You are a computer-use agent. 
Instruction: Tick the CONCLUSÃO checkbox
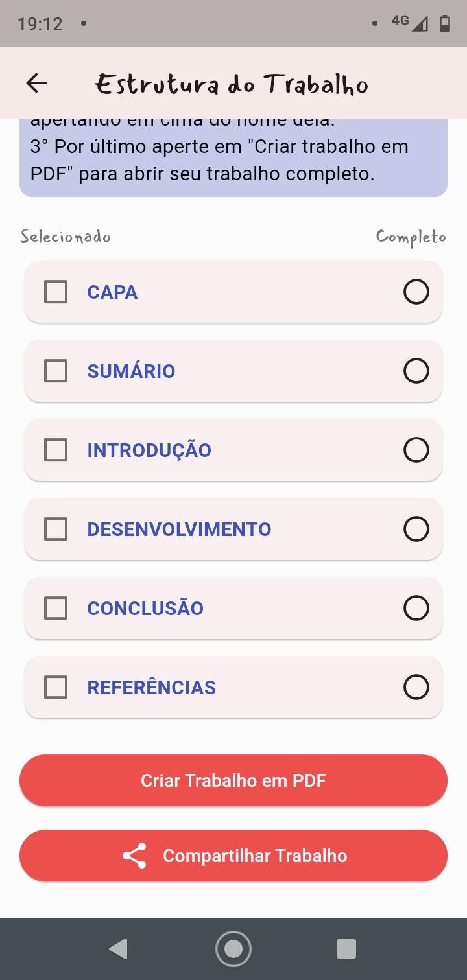pyautogui.click(x=56, y=608)
